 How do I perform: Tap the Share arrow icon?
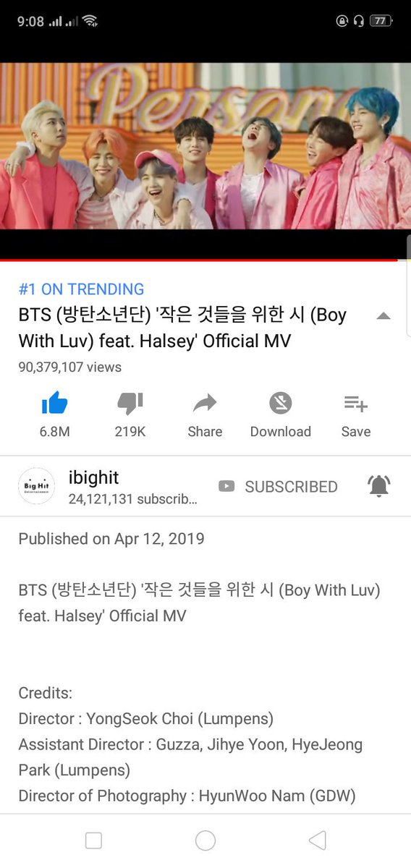pos(205,403)
